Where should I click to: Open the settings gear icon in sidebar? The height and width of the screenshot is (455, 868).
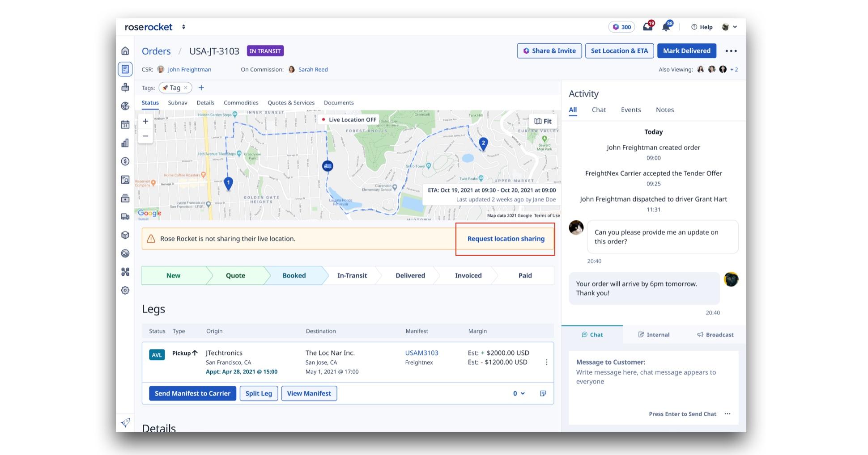[125, 290]
